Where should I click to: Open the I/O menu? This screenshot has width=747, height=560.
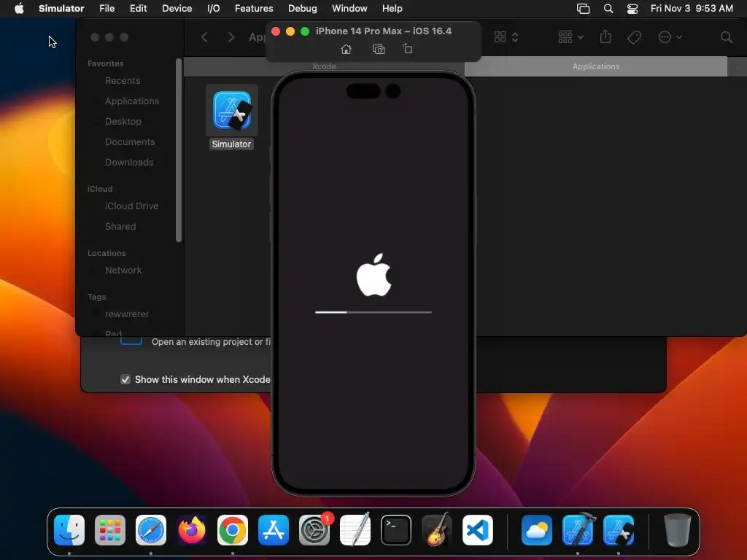tap(214, 9)
